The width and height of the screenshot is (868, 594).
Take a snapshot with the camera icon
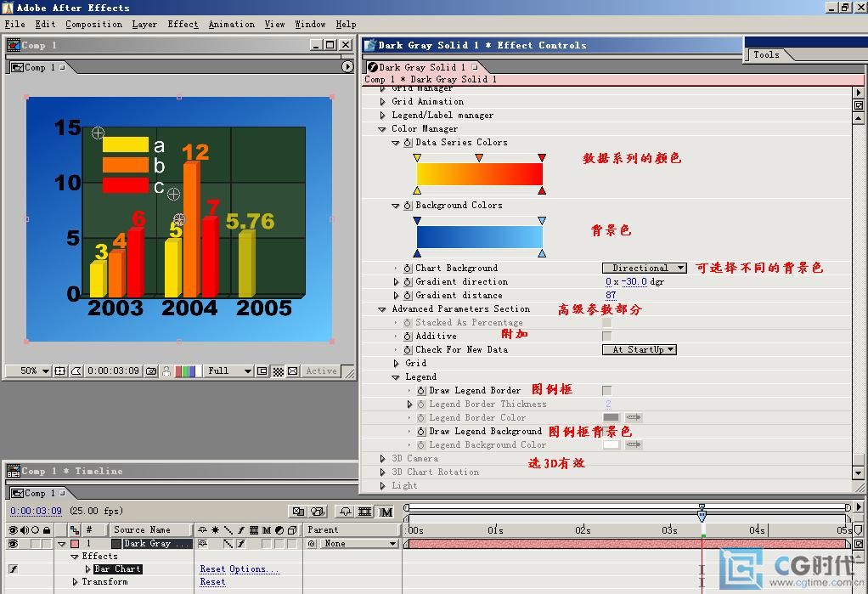[151, 371]
